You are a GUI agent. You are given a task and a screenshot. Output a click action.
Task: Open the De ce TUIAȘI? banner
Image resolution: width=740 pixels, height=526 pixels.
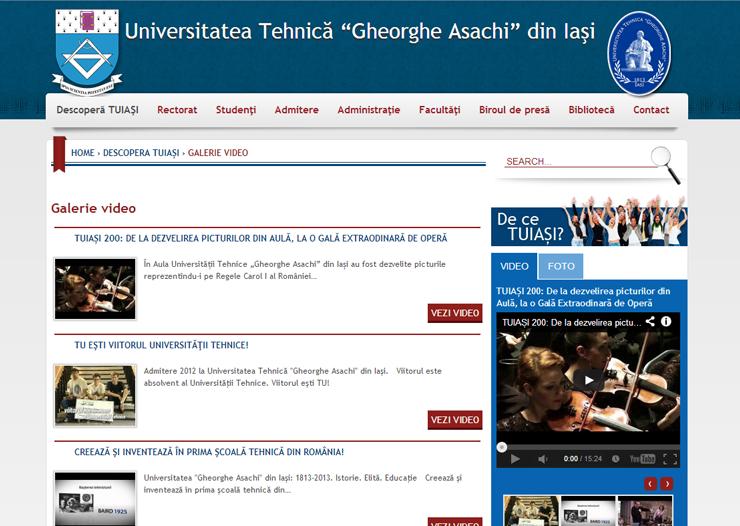[x=589, y=222]
